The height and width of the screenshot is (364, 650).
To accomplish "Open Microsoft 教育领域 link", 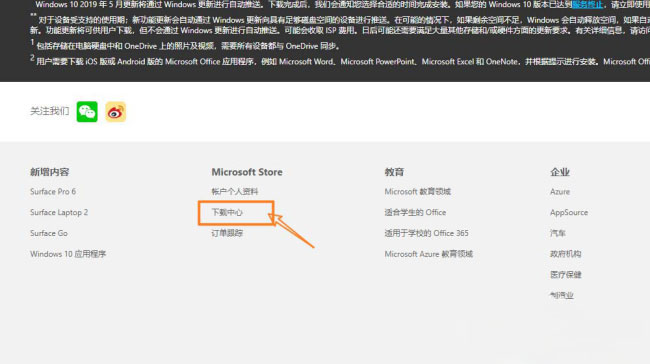I will (417, 192).
